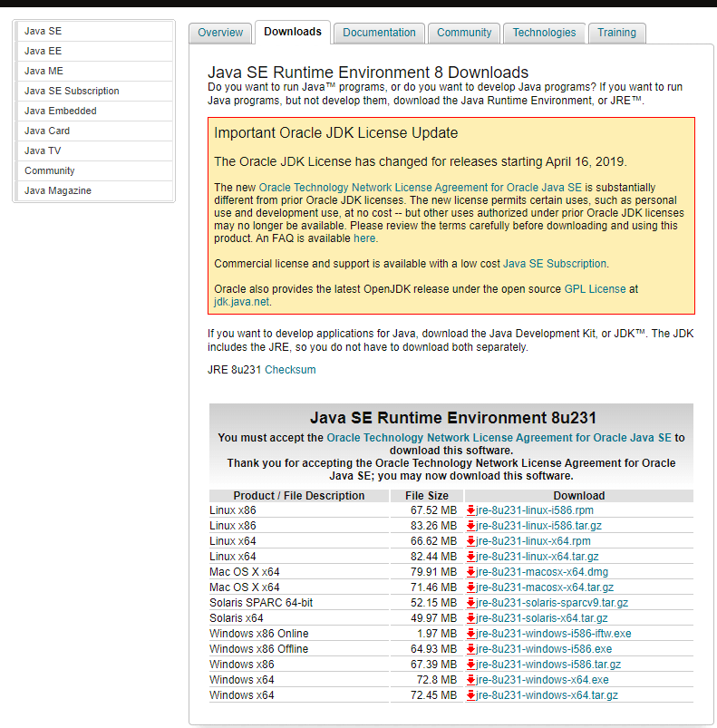The height and width of the screenshot is (728, 717).
Task: Click download arrow icon for jre-8u231-linux-i586.tar.gz
Action: [x=470, y=526]
